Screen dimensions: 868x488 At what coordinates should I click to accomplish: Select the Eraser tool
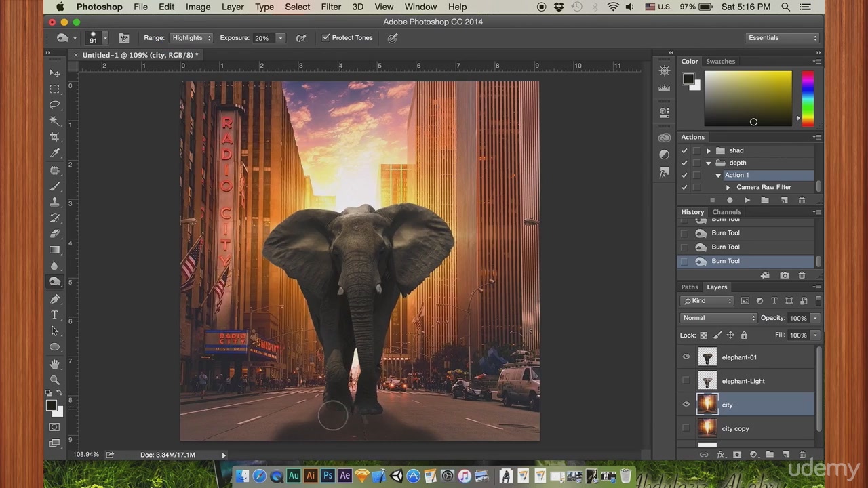(54, 234)
